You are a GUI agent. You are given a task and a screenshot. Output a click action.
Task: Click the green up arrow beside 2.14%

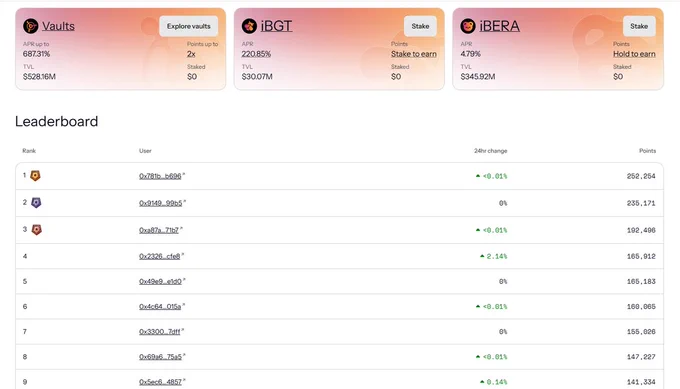click(482, 256)
